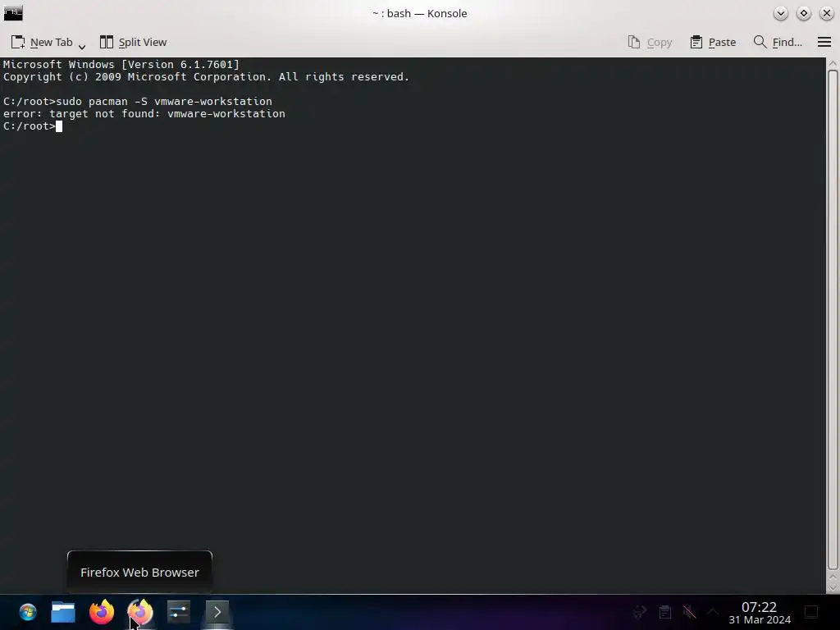Expand the New Tab dropdown arrow

pyautogui.click(x=82, y=47)
